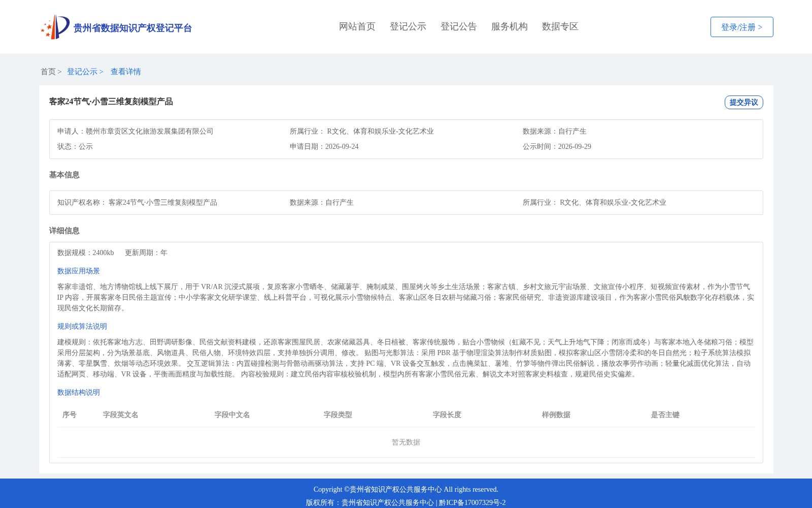Select the page title 客家24节气·小雪三维复刻模型产品

[x=111, y=102]
